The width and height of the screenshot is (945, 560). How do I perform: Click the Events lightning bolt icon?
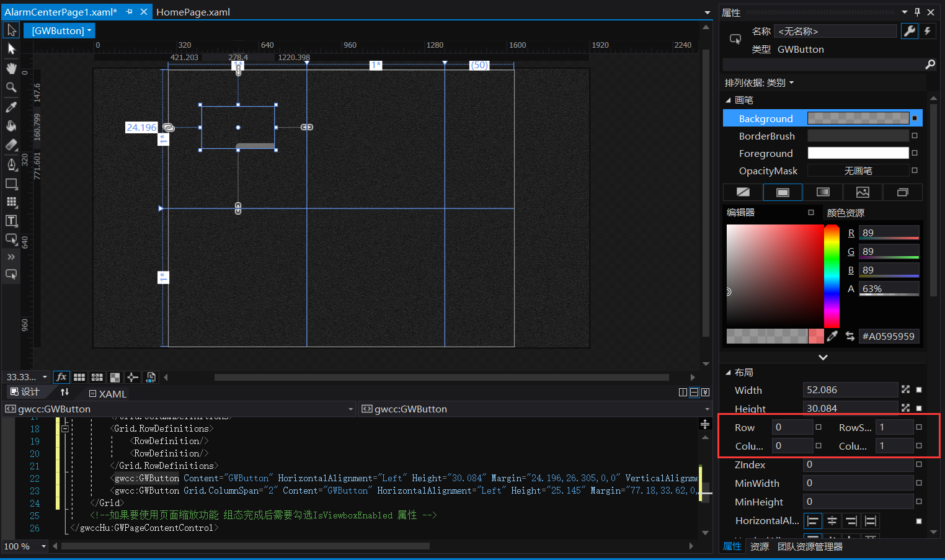928,31
